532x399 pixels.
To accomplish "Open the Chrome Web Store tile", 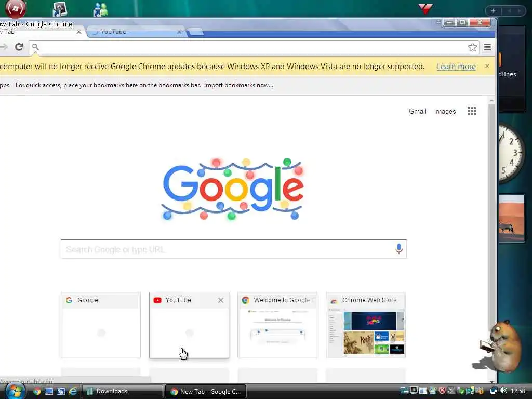I will [366, 325].
